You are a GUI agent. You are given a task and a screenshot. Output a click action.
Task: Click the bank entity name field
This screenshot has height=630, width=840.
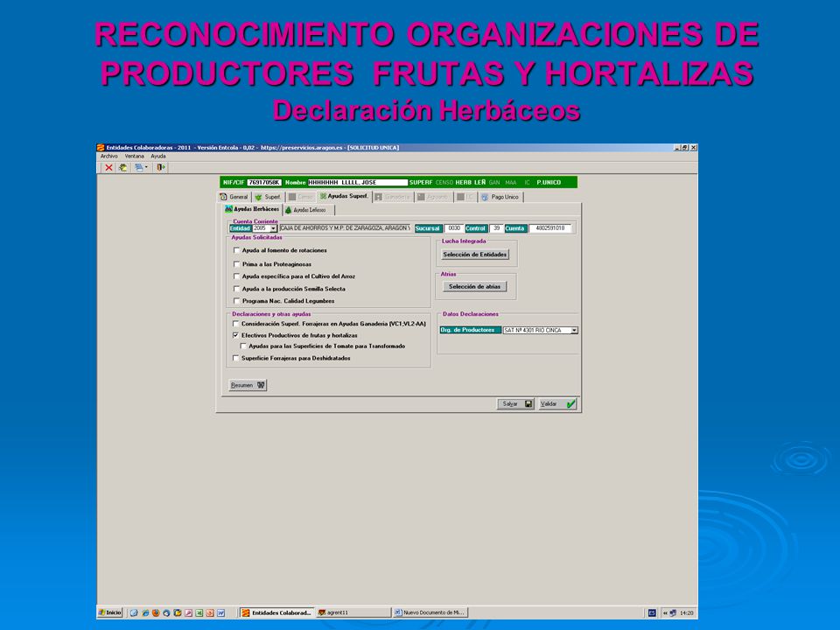345,228
